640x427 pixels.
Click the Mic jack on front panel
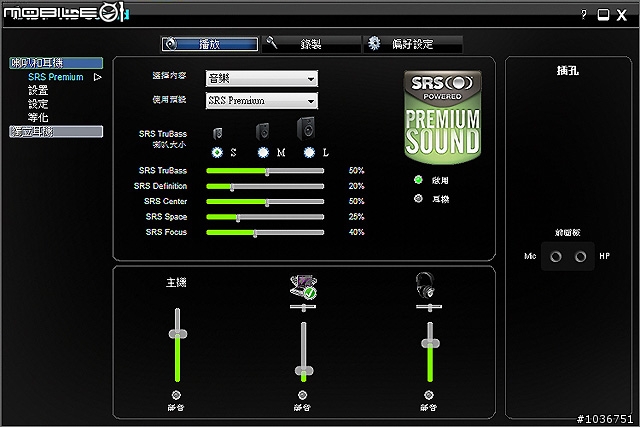(556, 257)
